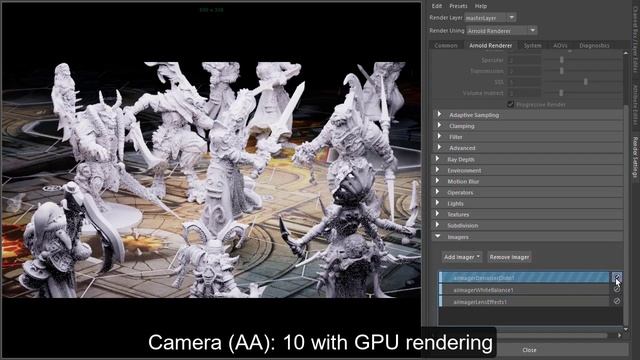Switch to the AOVs tab
This screenshot has height=360, width=640.
coord(560,45)
